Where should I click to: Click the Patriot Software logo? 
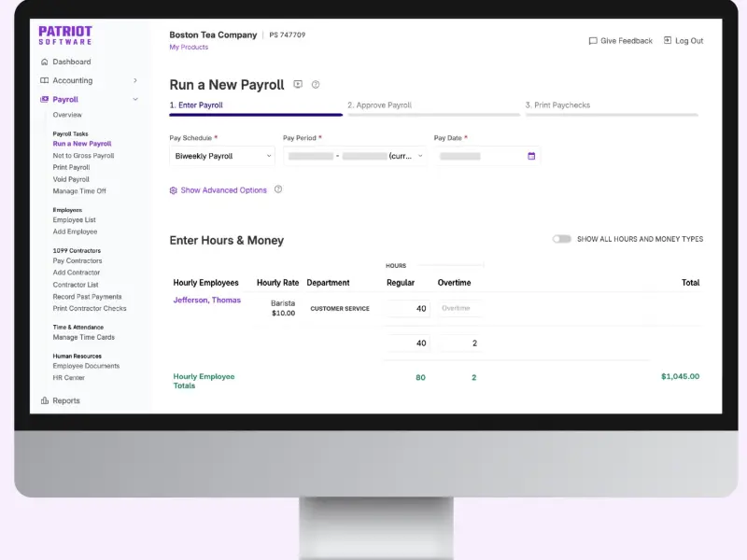tap(65, 35)
